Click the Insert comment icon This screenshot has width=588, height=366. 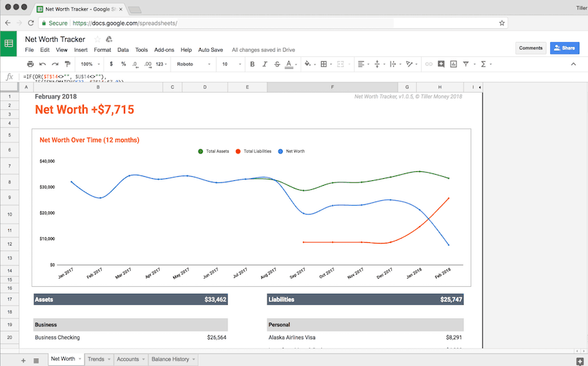(441, 64)
